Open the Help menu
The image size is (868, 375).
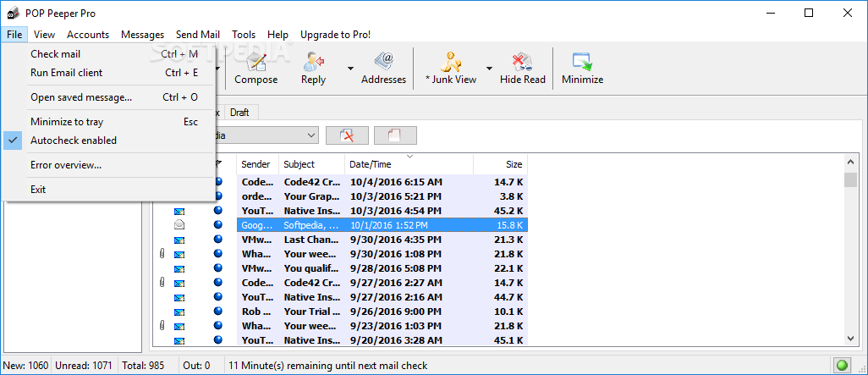pyautogui.click(x=277, y=35)
